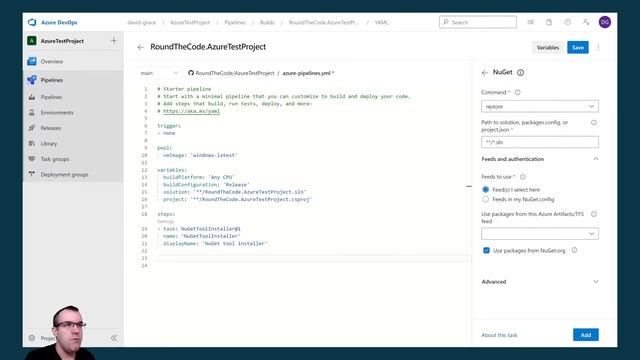
Task: Click Add button in NuGet panel
Action: point(586,335)
